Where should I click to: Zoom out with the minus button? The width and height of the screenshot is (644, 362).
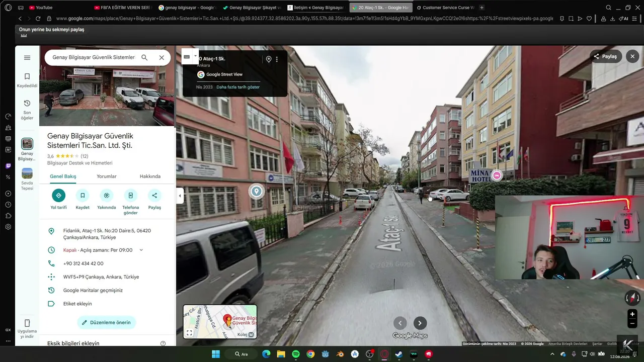632,324
